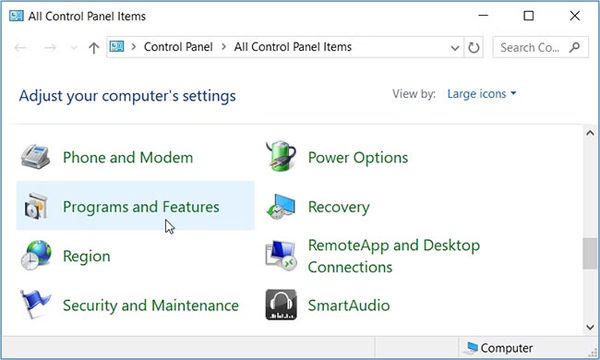Open the Programs and Features link
600x360 pixels.
click(x=141, y=207)
